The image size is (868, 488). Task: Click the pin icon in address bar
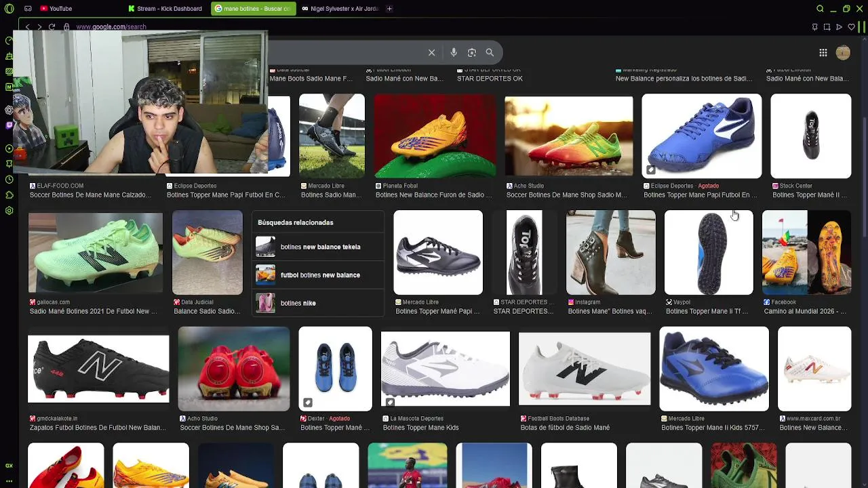[x=814, y=27]
